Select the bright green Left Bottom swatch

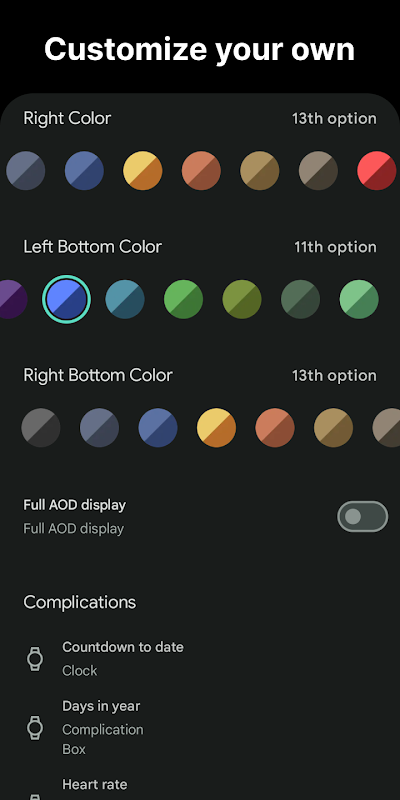click(x=184, y=299)
